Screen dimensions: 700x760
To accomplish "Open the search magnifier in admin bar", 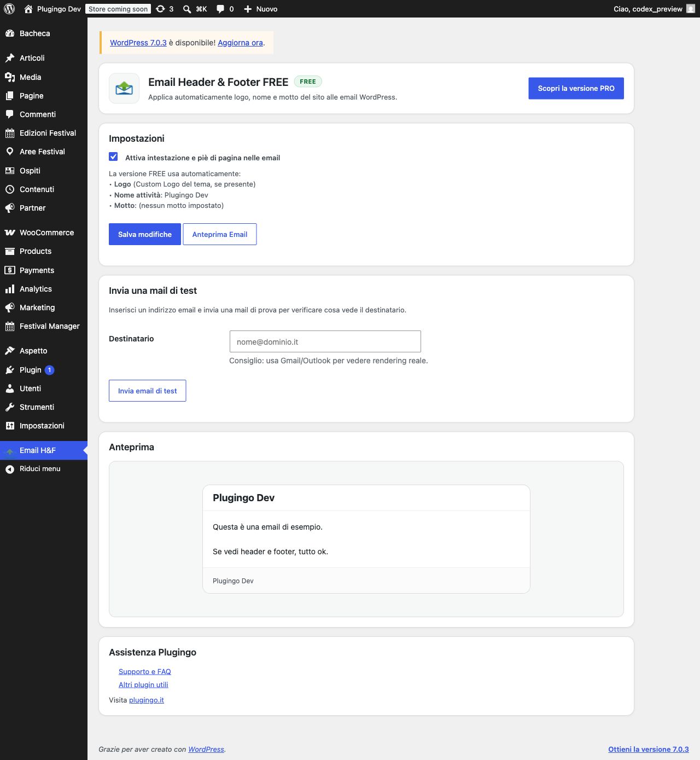I will [187, 9].
